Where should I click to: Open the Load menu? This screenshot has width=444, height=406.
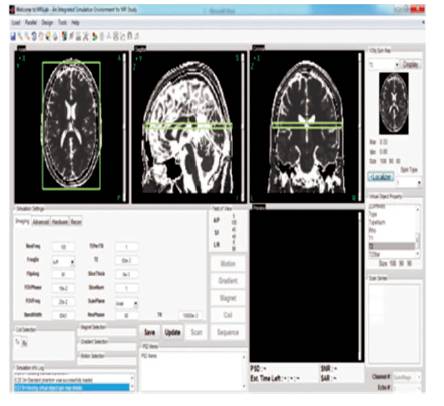[x=16, y=23]
